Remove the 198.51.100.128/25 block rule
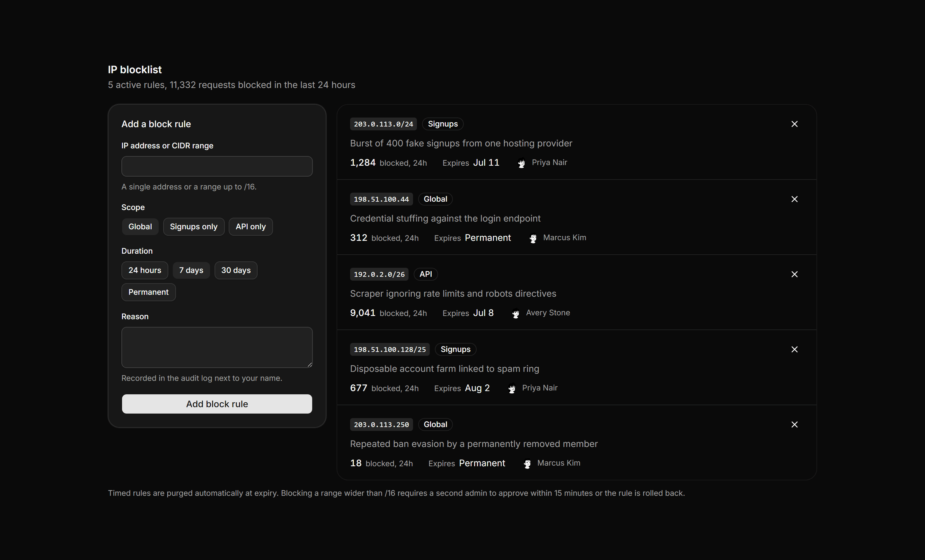 [x=794, y=349]
